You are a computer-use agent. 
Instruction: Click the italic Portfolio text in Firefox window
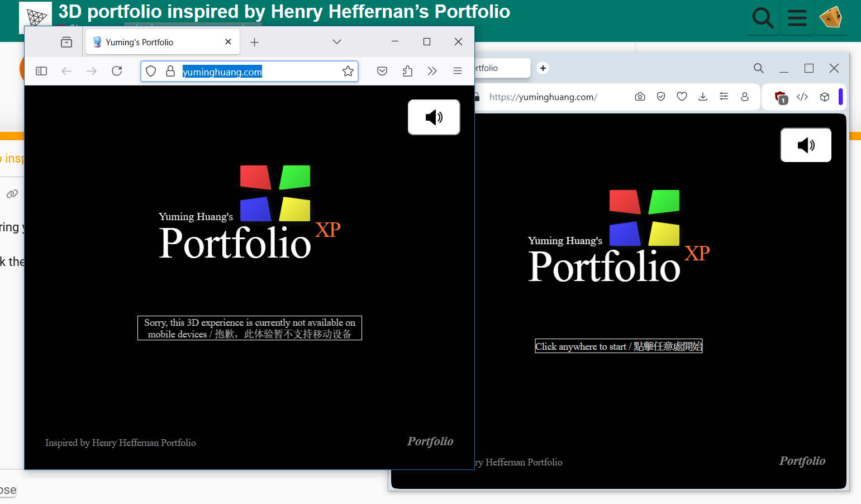pos(430,441)
